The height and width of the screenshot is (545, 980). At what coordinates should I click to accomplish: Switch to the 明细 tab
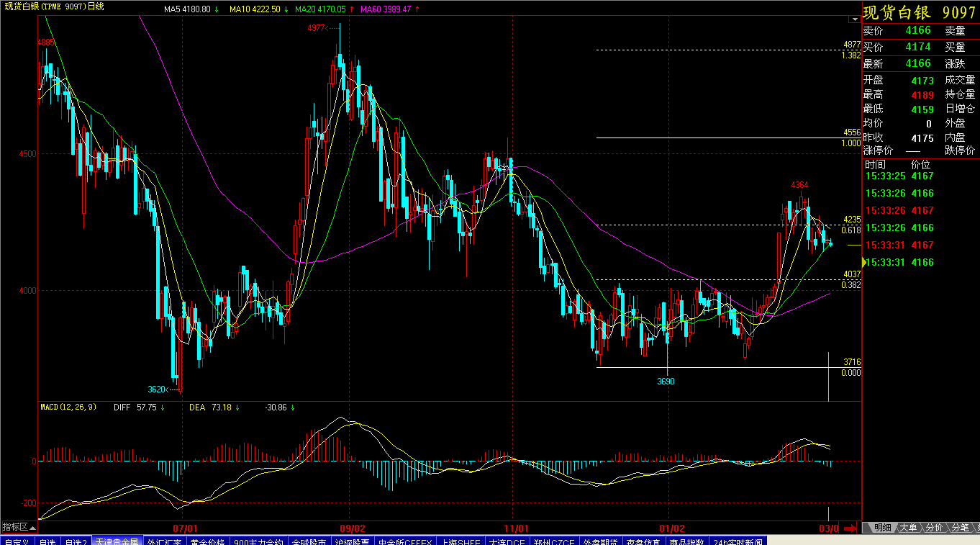coord(882,528)
